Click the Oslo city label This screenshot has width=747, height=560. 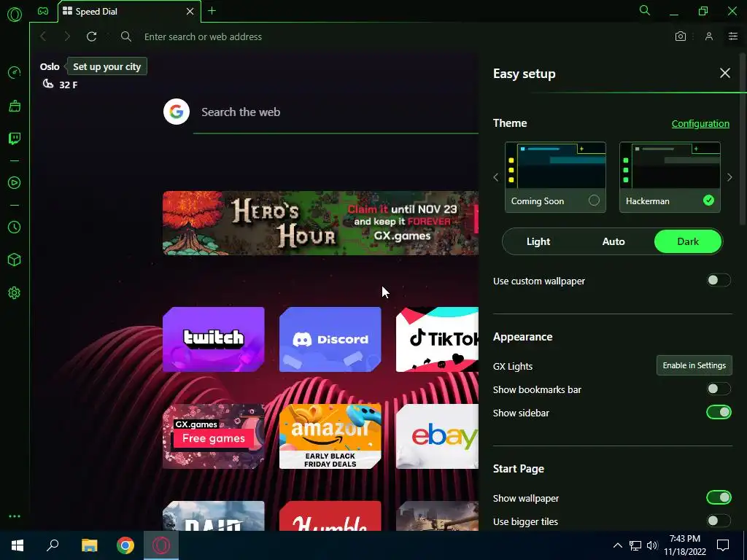click(x=50, y=66)
